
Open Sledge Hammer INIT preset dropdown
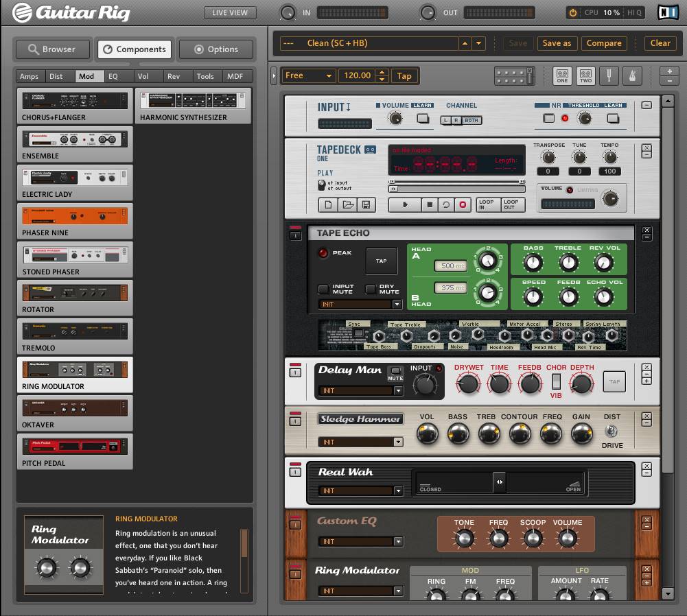[x=398, y=442]
